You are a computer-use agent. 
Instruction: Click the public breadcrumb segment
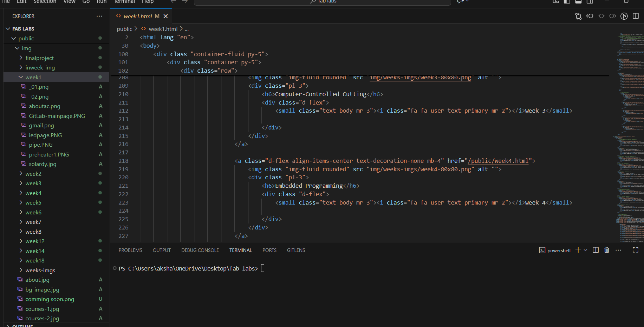(x=124, y=29)
